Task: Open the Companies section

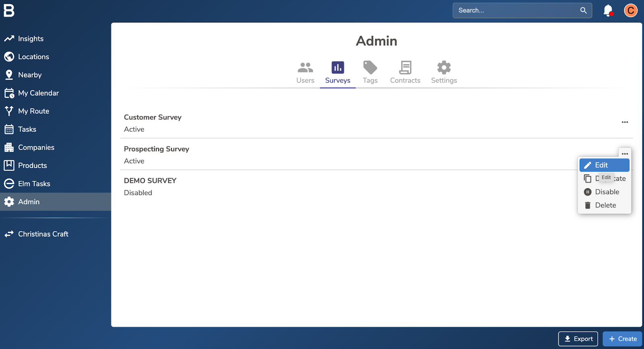Action: point(36,147)
